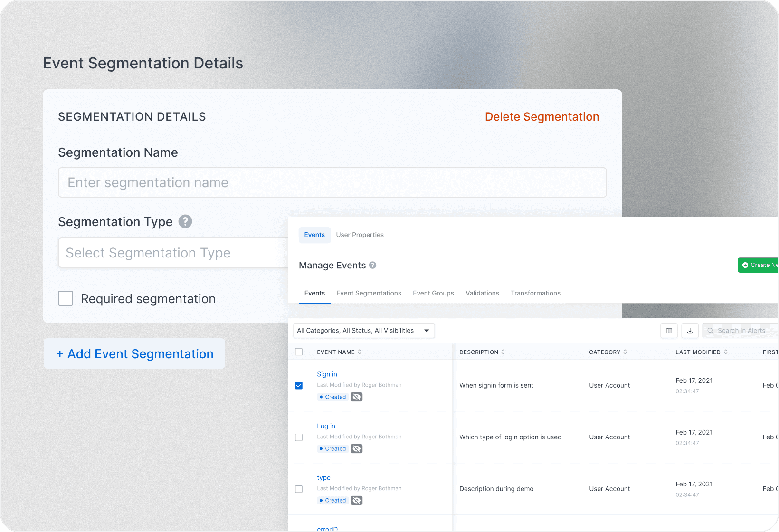This screenshot has width=779, height=532.
Task: Click Feb 17, 2021 date in type row
Action: click(694, 484)
